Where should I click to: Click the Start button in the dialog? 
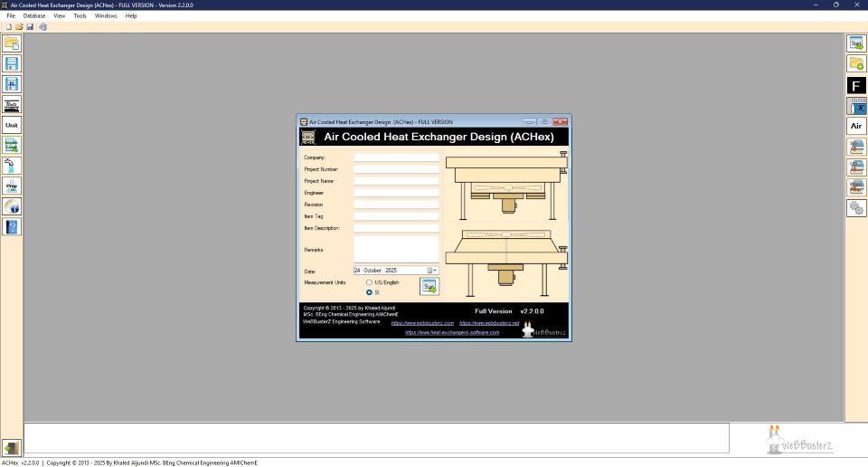[x=429, y=286]
